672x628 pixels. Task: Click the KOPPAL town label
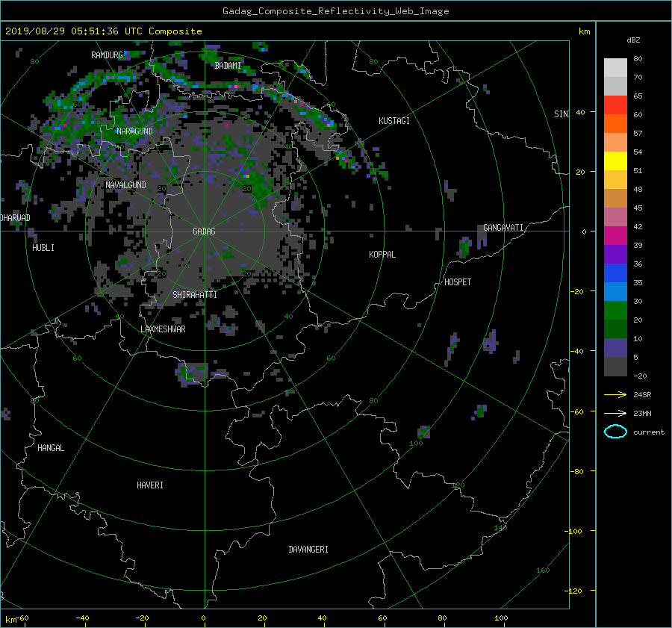point(382,255)
